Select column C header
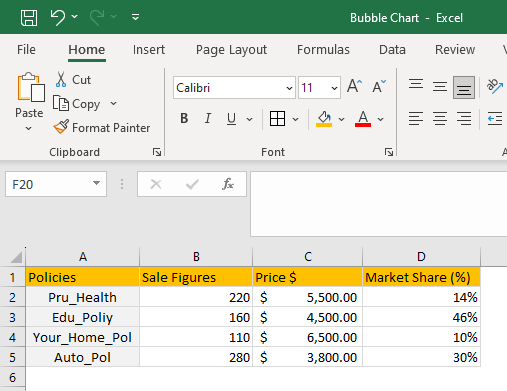Viewport: 507px width, 391px height. click(308, 257)
